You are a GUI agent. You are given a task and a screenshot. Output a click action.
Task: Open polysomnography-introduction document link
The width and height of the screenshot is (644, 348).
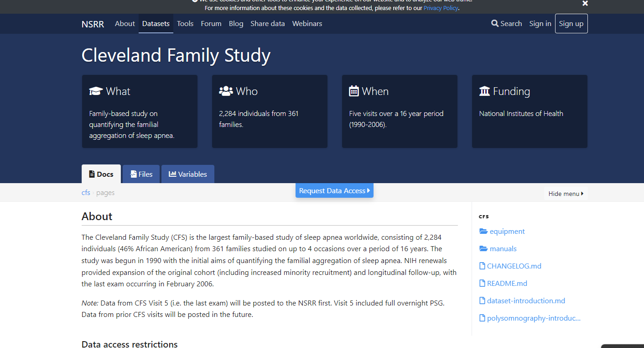click(534, 318)
